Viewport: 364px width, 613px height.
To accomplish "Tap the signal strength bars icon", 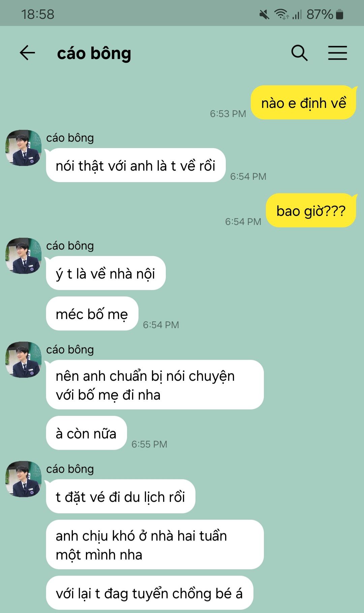I will point(297,14).
